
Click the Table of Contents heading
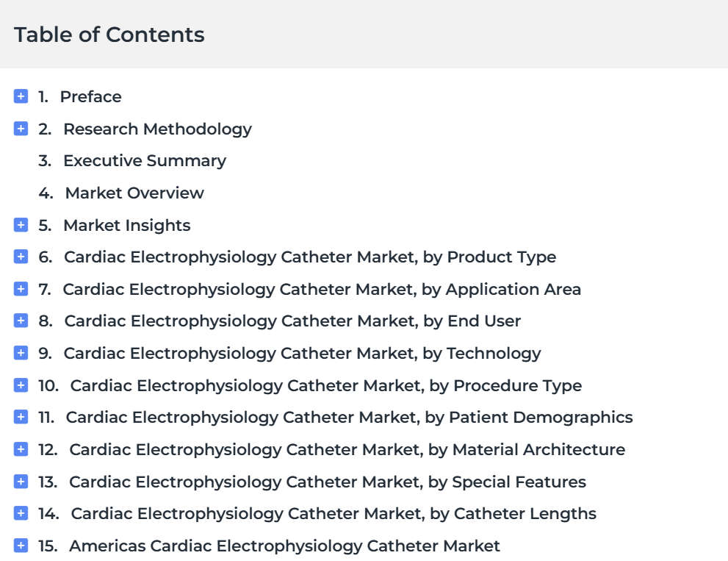click(109, 35)
